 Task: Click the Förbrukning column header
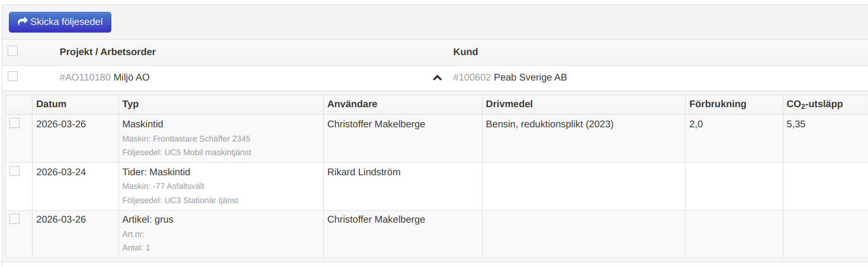718,104
